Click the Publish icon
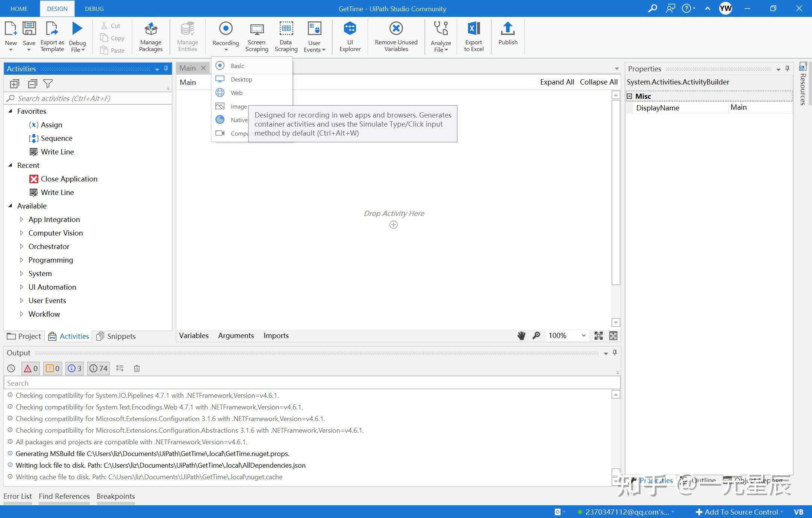This screenshot has width=812, height=518. click(x=507, y=34)
